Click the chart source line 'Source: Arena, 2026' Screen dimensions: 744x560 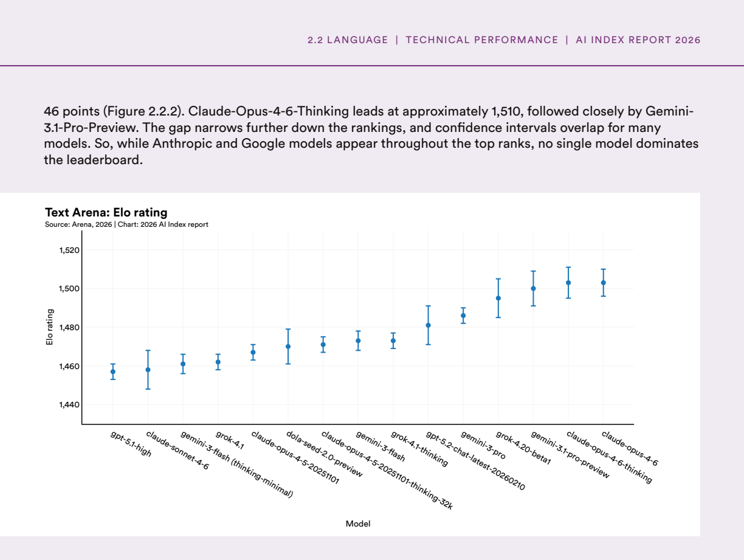coord(78,224)
